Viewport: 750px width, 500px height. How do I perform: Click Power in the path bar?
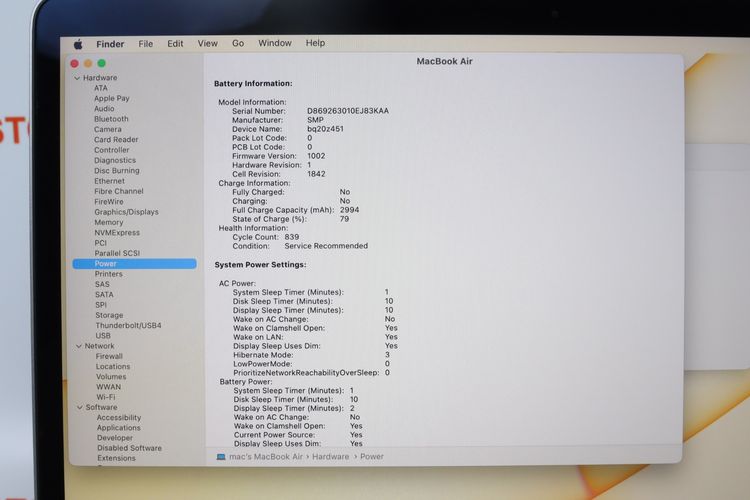click(372, 457)
